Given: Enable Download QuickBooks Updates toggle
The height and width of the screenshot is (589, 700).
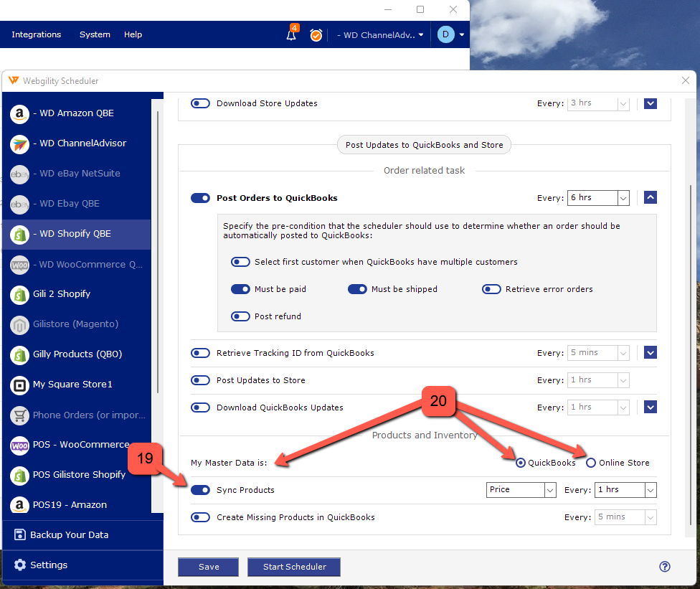Looking at the screenshot, I should click(200, 407).
